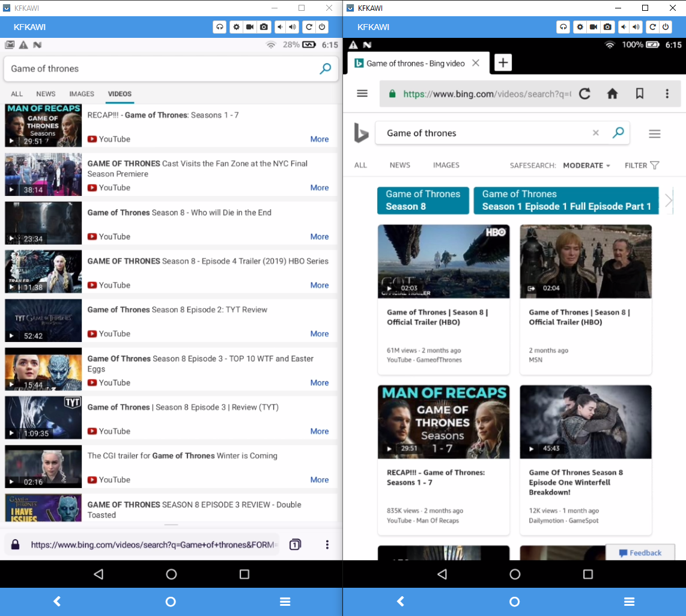Open the settings gear in the KFKAWI toolbar

236,26
